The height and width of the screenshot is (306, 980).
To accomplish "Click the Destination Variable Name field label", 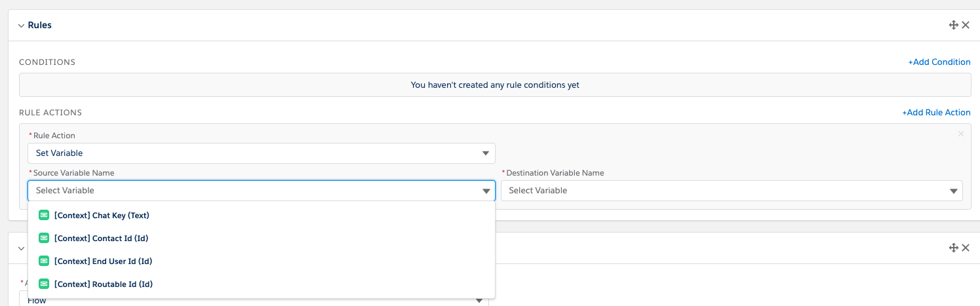I will pos(555,173).
